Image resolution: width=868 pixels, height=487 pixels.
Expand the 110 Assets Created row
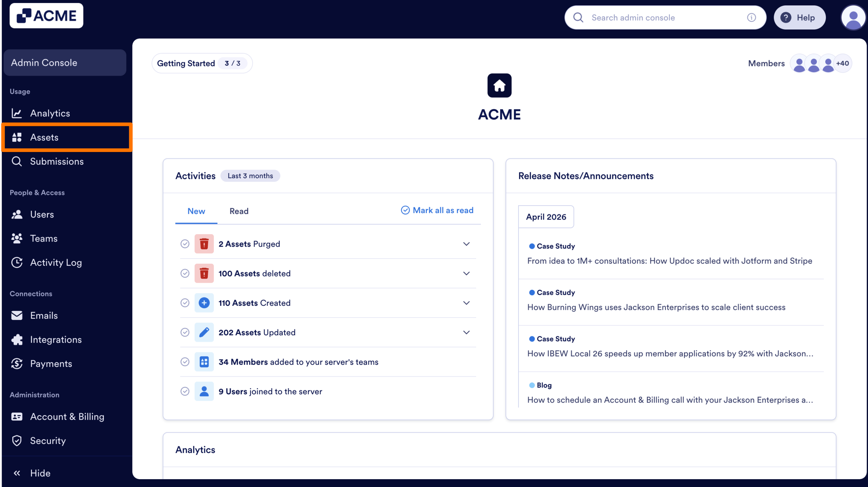tap(467, 303)
